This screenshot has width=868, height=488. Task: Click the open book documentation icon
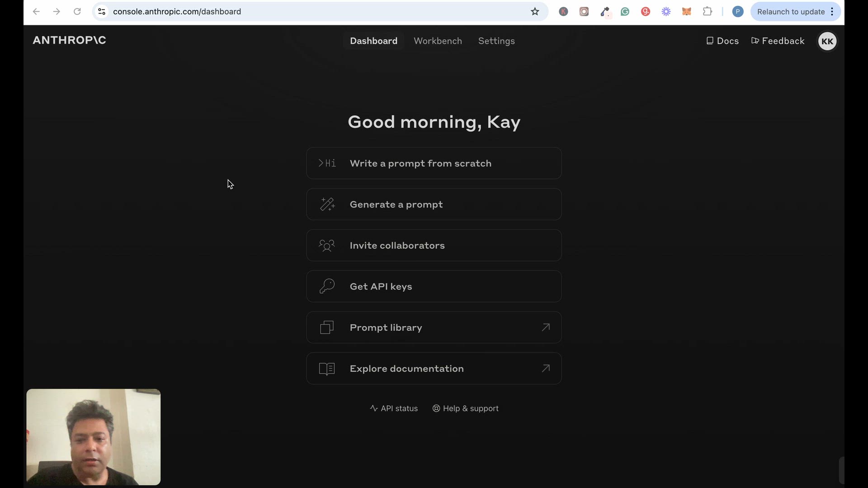(x=327, y=369)
